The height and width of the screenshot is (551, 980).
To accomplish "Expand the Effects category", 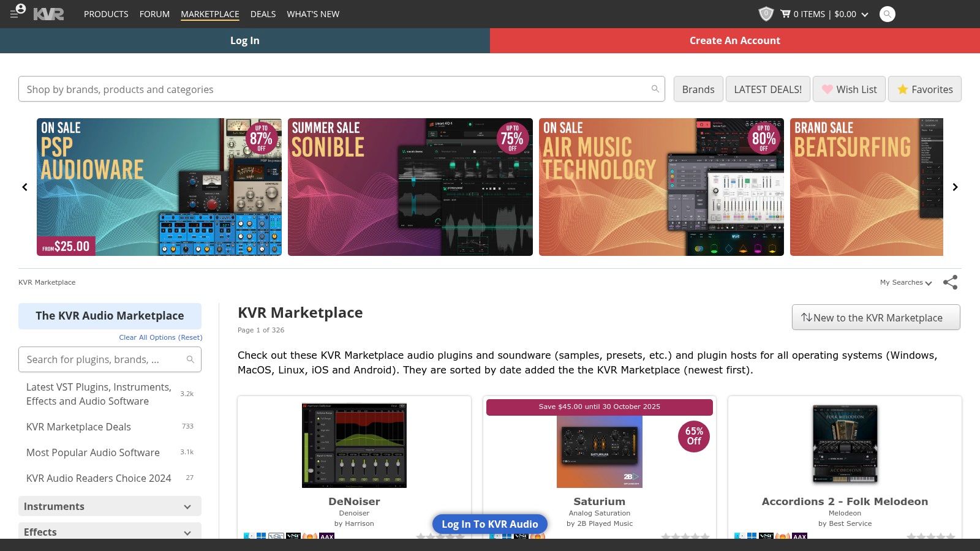I will [x=109, y=531].
